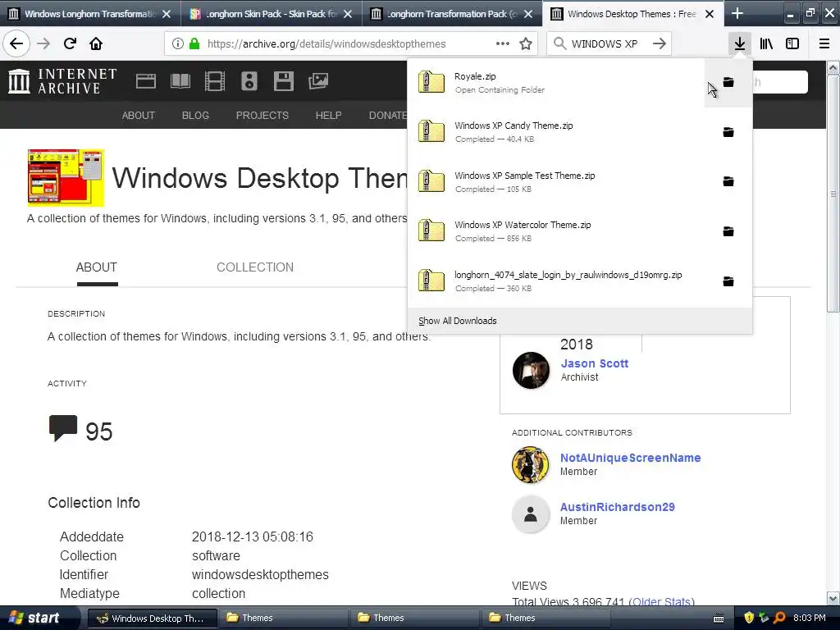Click the page scrollbar down arrow
Image resolution: width=840 pixels, height=630 pixels.
click(x=833, y=598)
